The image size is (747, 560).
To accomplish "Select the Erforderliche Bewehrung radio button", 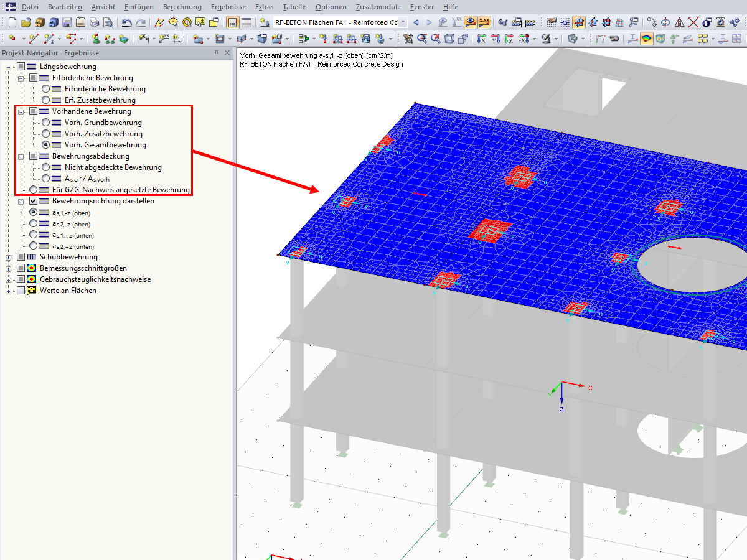I will tap(45, 89).
